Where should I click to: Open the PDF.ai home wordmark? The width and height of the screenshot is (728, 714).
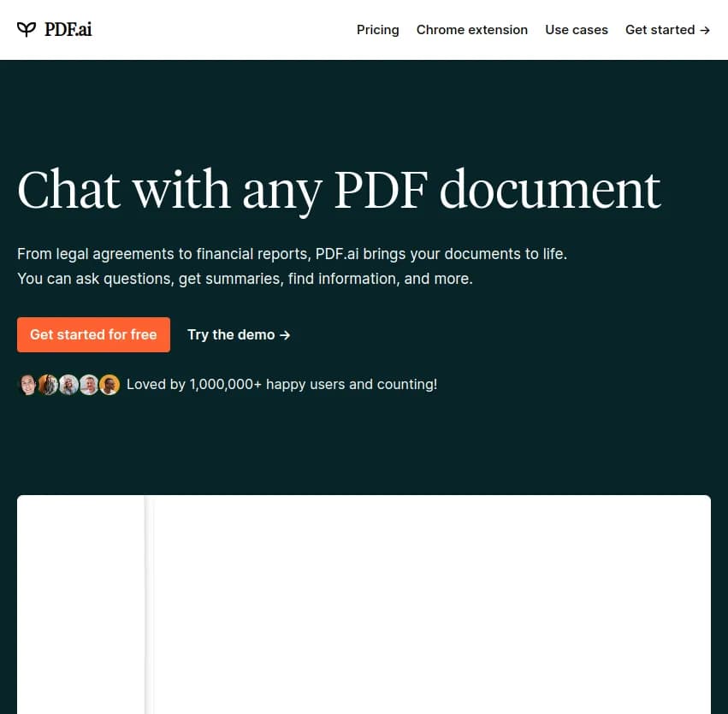point(68,29)
